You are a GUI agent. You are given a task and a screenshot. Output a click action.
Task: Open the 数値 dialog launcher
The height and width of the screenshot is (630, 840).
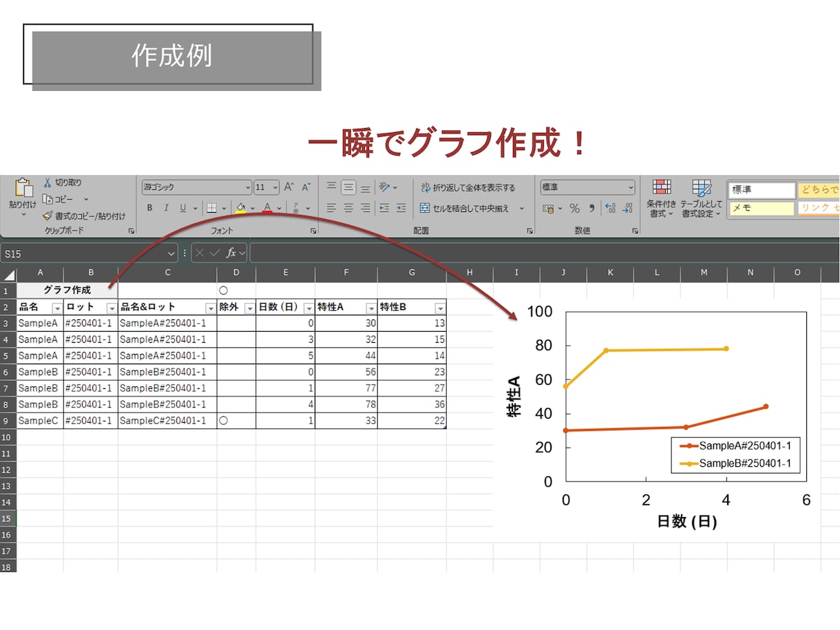coord(635,231)
